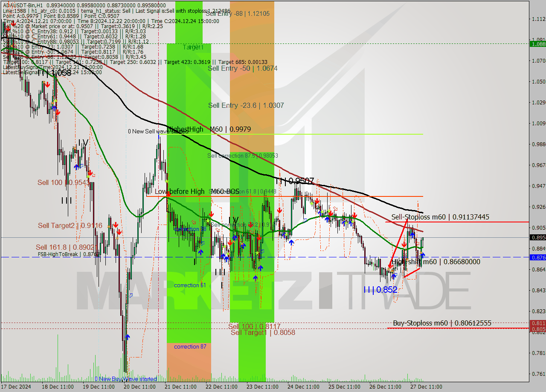Screen dimensions: 546x392
Task: Click the black 0.895 current price tag
Action: pyautogui.click(x=537, y=237)
